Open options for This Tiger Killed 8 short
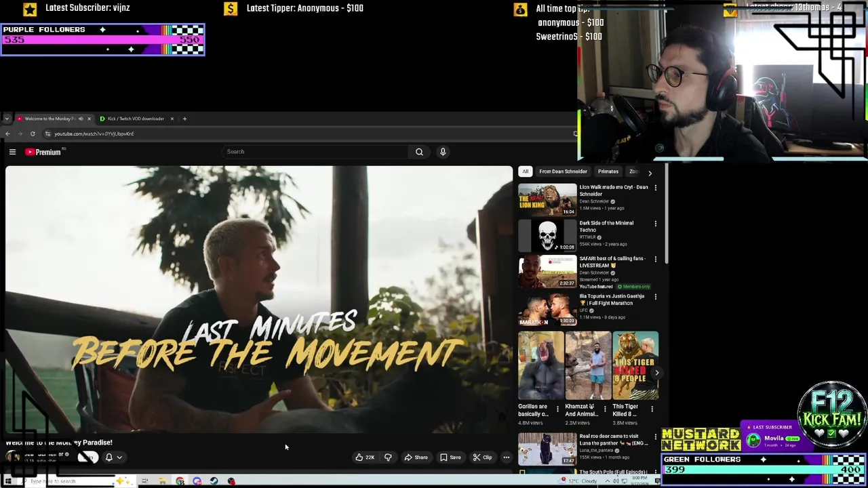This screenshot has height=488, width=868. [x=652, y=409]
